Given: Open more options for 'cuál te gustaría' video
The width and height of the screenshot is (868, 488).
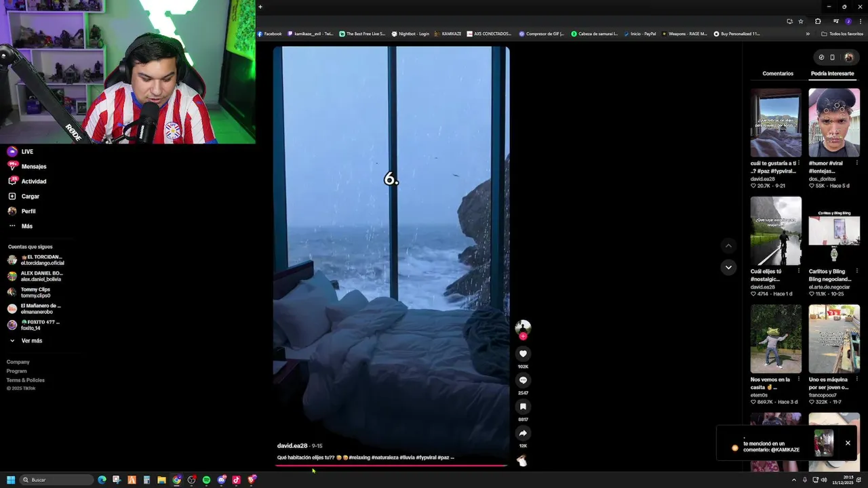Looking at the screenshot, I should point(799,163).
